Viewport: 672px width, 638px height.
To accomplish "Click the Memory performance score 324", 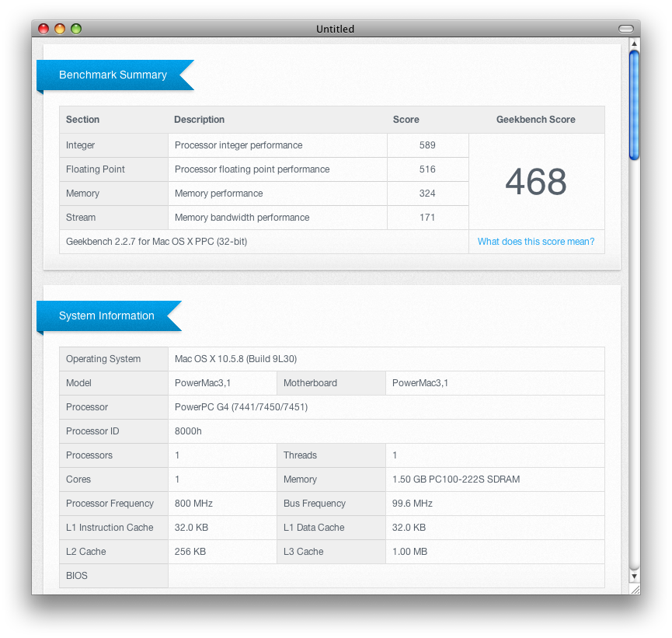I will pyautogui.click(x=427, y=193).
